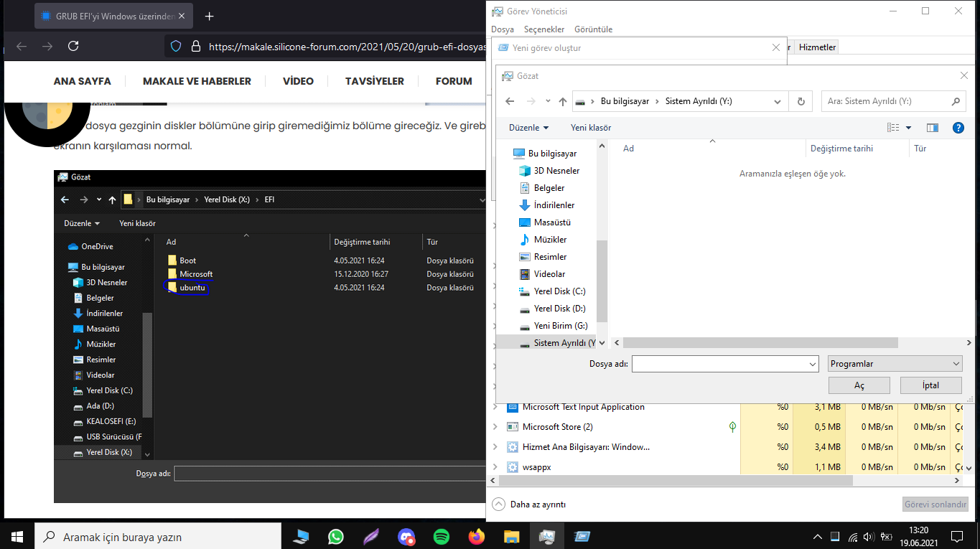Open the FORUM navigation link
This screenshot has height=549, width=980.
click(x=454, y=81)
